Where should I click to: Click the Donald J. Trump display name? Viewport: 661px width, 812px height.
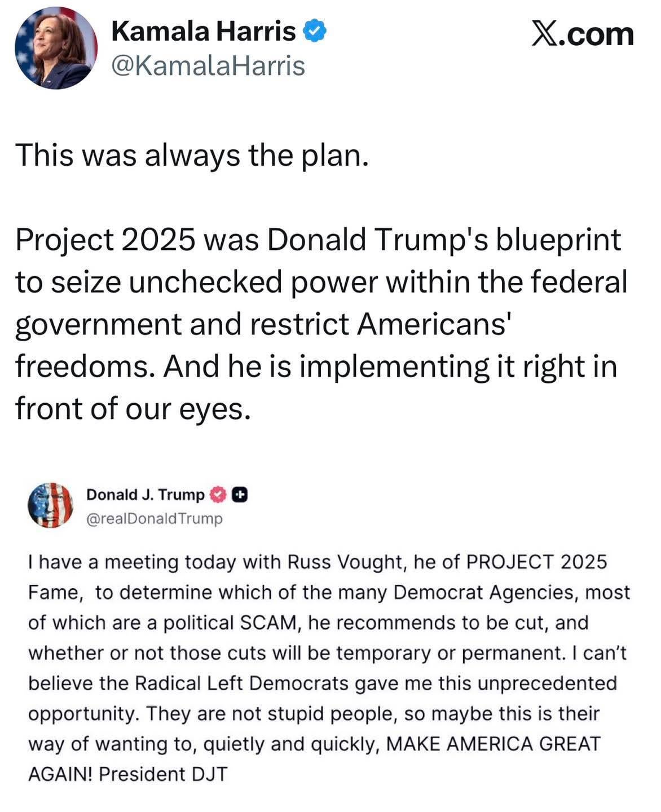pos(145,495)
